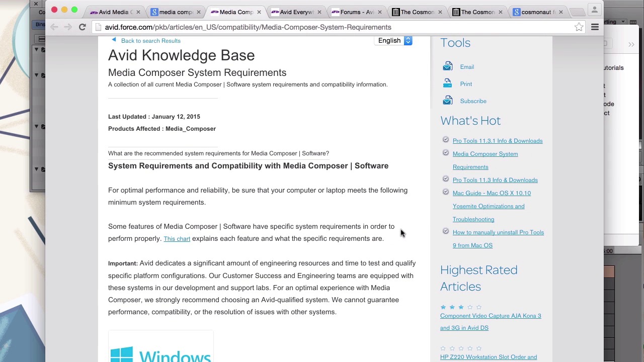644x362 pixels.
Task: Click the Media Composer System Requirements heading
Action: coord(197,72)
